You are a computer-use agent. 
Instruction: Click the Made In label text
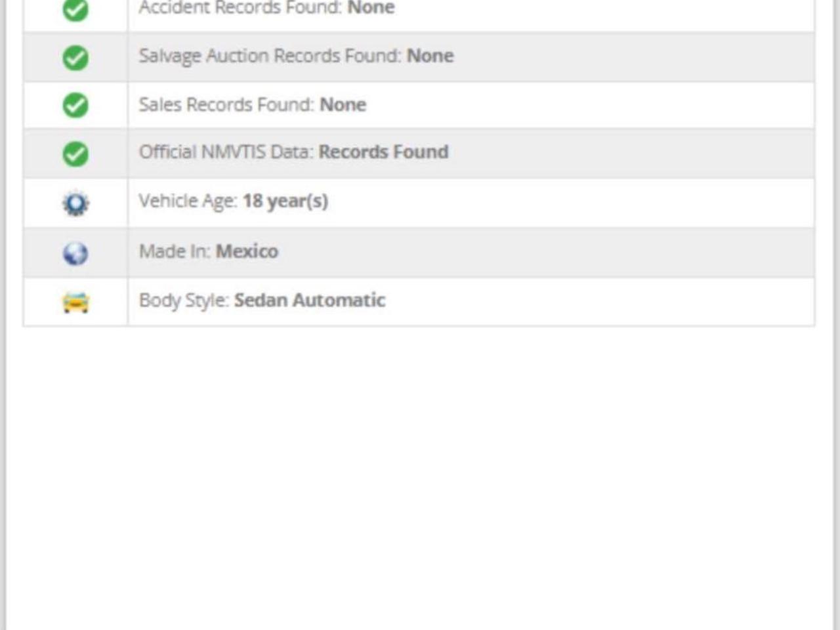pyautogui.click(x=175, y=251)
